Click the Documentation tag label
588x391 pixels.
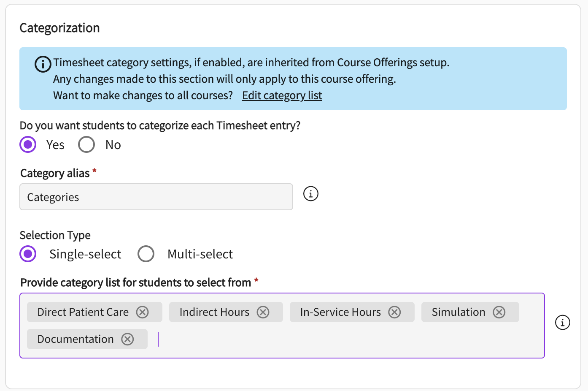tap(76, 339)
